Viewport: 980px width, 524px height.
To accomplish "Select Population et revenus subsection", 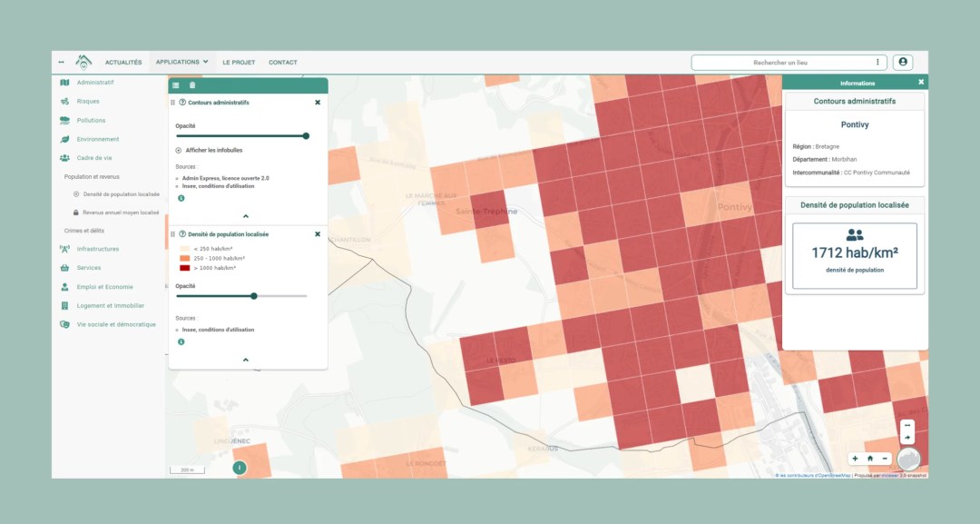I will tap(92, 177).
